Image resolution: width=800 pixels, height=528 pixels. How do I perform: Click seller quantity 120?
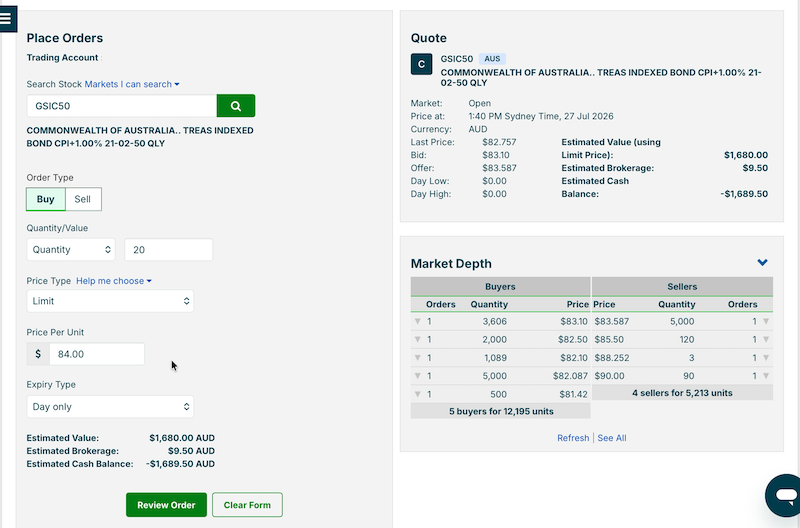tap(687, 339)
